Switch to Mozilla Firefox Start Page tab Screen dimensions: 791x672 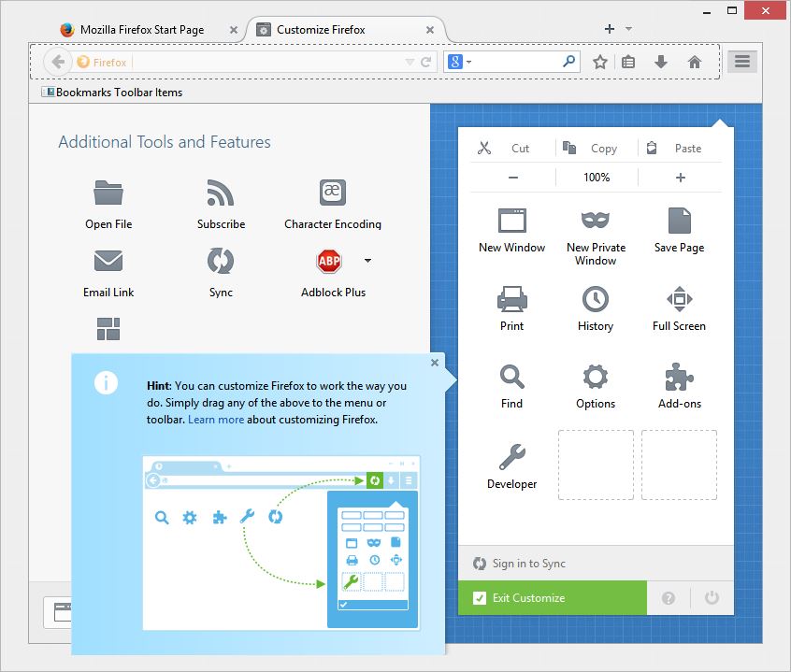141,30
